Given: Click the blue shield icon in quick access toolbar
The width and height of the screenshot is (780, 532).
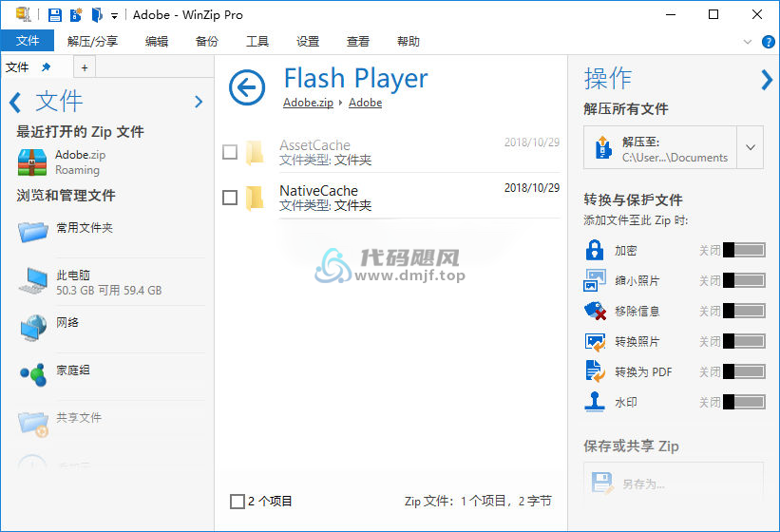Looking at the screenshot, I should [x=97, y=15].
